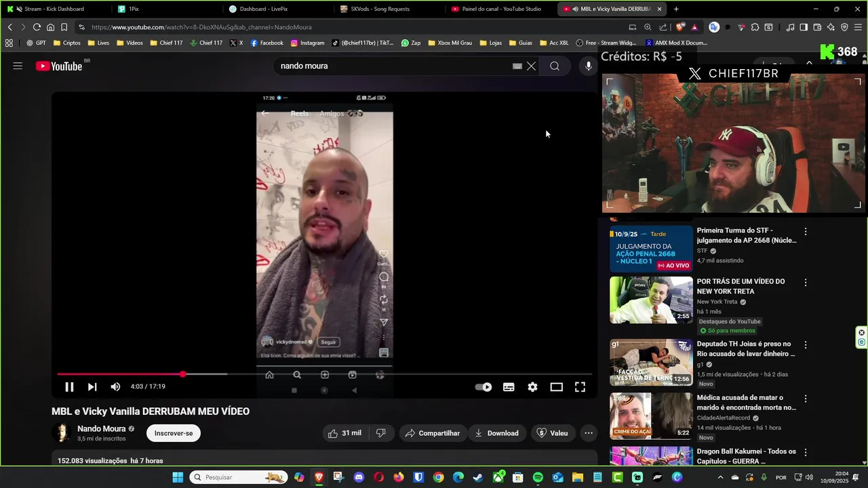Open more actions under the video
The image size is (868, 488).
point(589,433)
